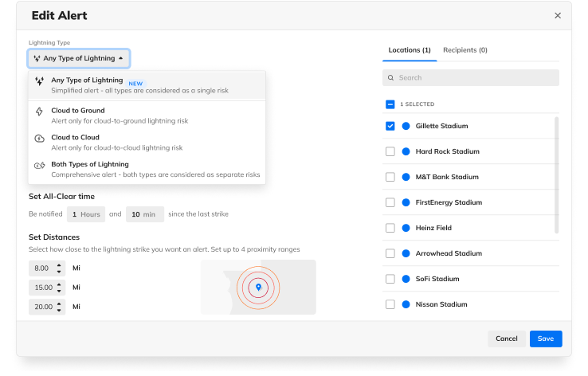Select the Cloud to Ground lightning icon
The height and width of the screenshot is (376, 588).
pyautogui.click(x=40, y=112)
